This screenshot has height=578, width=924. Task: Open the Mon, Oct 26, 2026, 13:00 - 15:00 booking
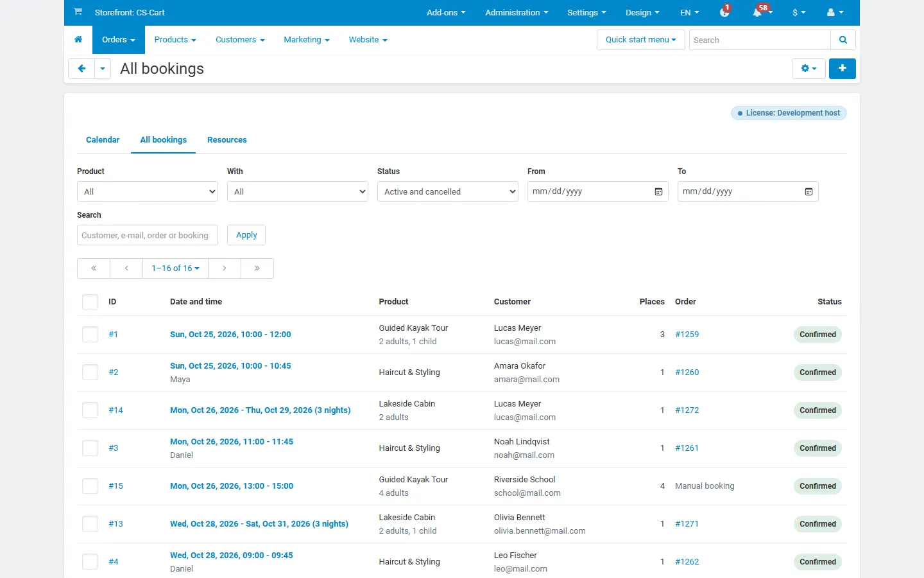(x=232, y=486)
